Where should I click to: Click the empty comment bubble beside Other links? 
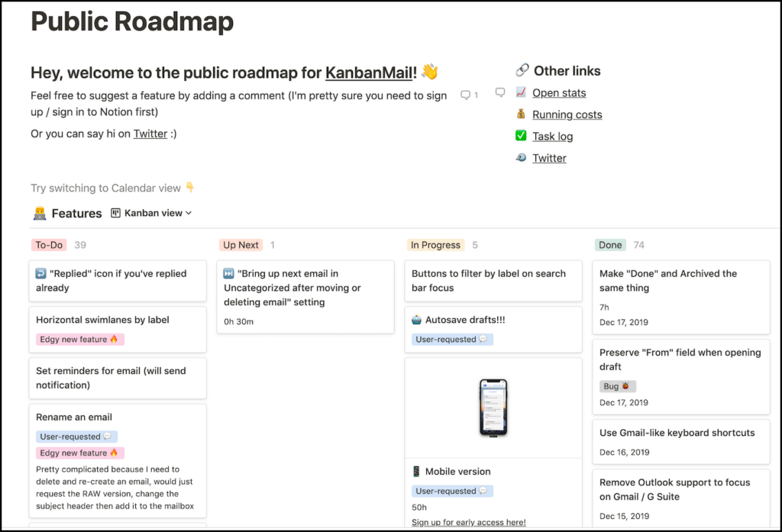click(499, 93)
